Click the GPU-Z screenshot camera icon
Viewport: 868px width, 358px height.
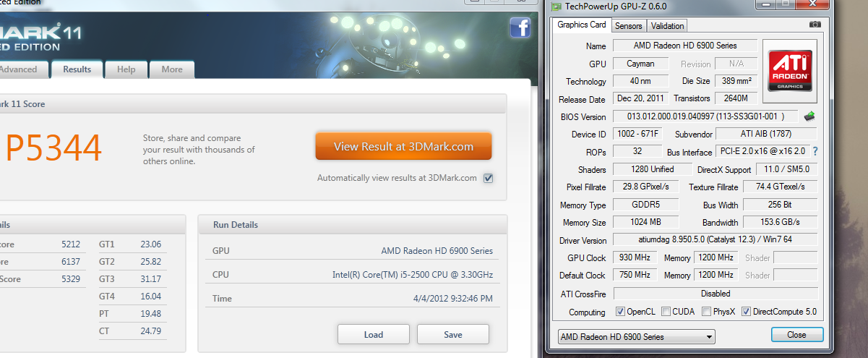coord(815,25)
